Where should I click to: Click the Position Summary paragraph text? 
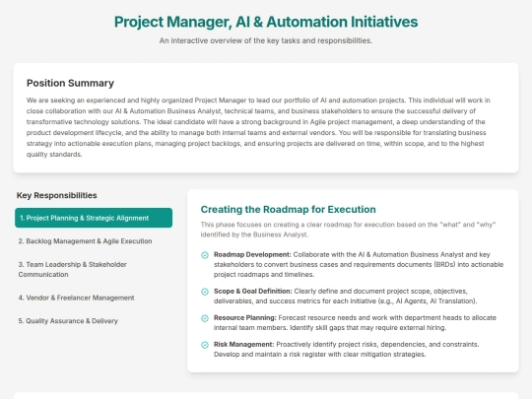pos(258,127)
